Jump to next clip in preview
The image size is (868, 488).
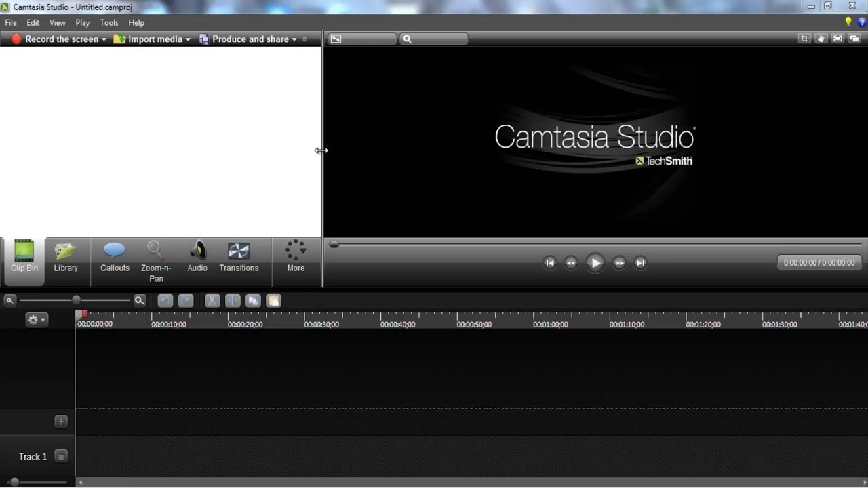(640, 263)
